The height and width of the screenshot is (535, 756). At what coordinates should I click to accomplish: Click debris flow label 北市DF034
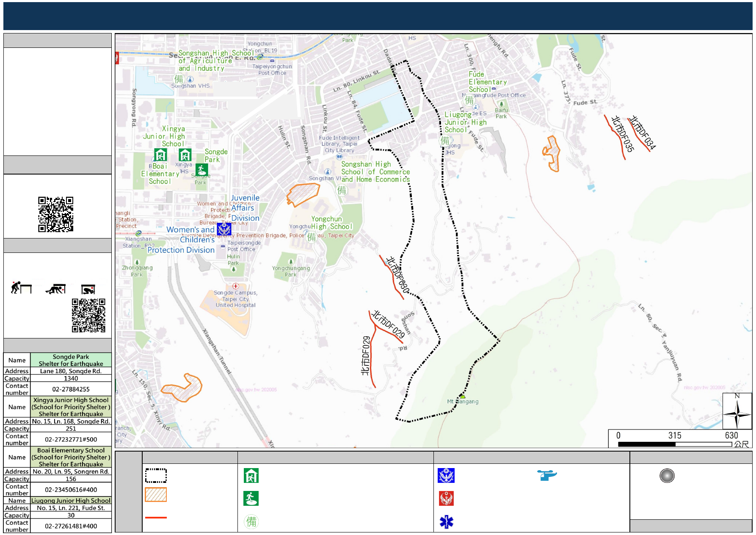point(642,133)
